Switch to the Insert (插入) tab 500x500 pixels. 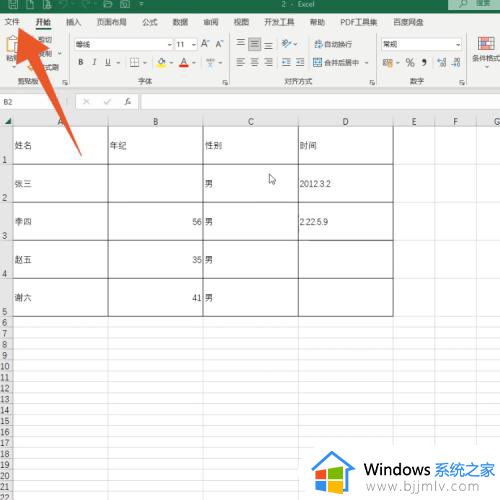click(x=73, y=22)
